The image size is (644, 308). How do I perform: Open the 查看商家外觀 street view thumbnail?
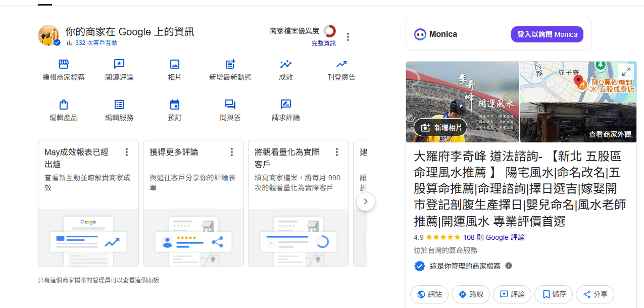pos(578,123)
